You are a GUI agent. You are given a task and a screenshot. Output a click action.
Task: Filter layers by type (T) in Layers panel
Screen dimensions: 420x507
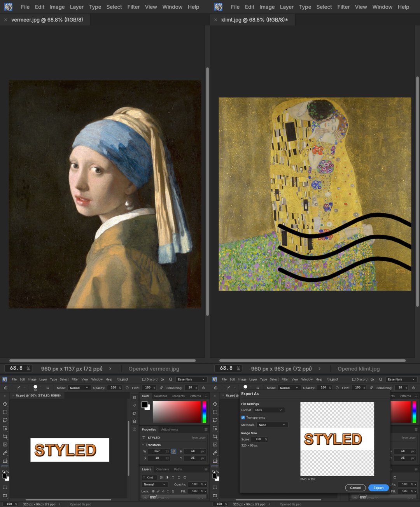point(173,477)
